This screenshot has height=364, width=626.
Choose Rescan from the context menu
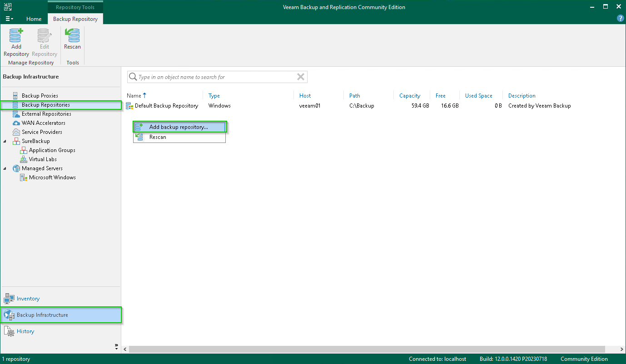click(x=158, y=137)
